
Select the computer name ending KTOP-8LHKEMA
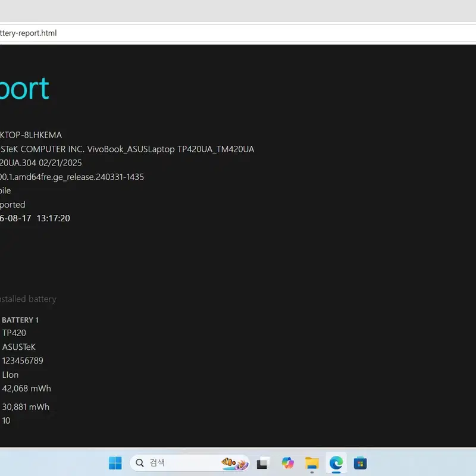point(31,135)
